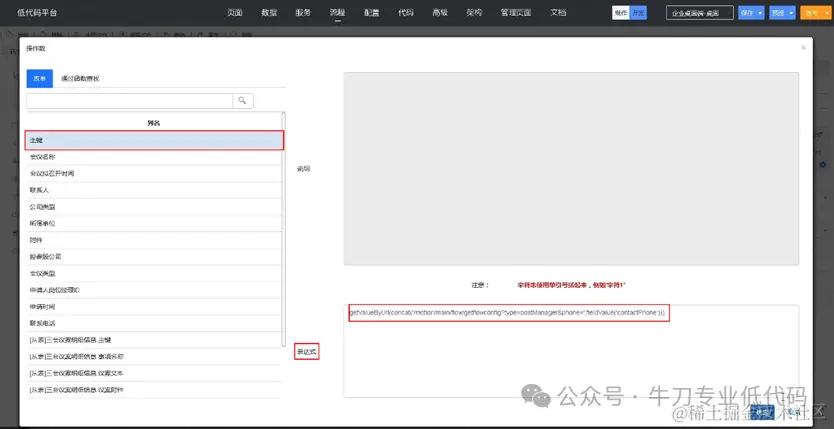Select the 附件 row
The height and width of the screenshot is (429, 834).
(x=154, y=240)
